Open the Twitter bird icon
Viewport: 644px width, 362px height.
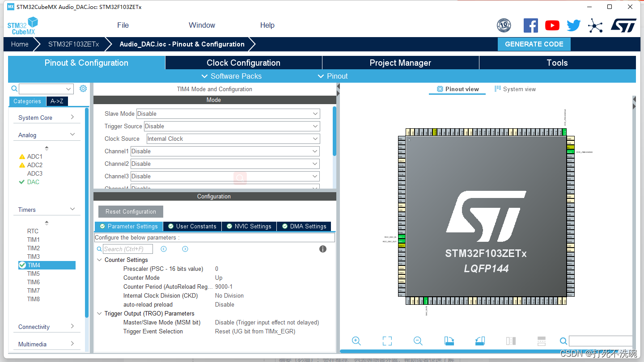[x=574, y=25]
